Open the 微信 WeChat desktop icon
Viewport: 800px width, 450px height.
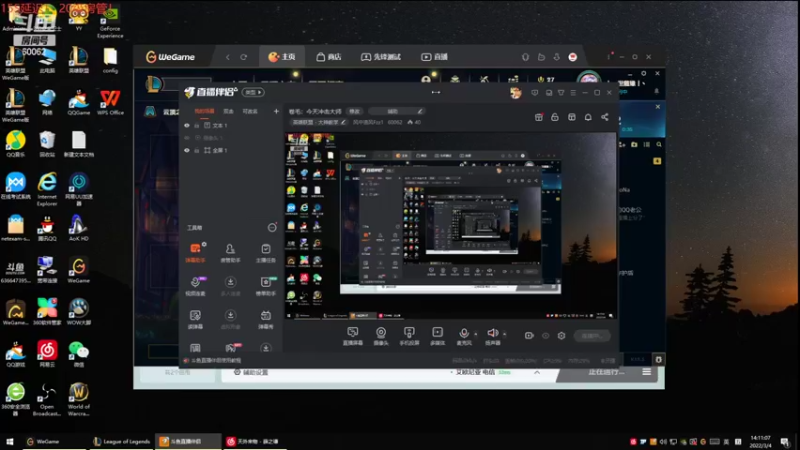coord(79,354)
